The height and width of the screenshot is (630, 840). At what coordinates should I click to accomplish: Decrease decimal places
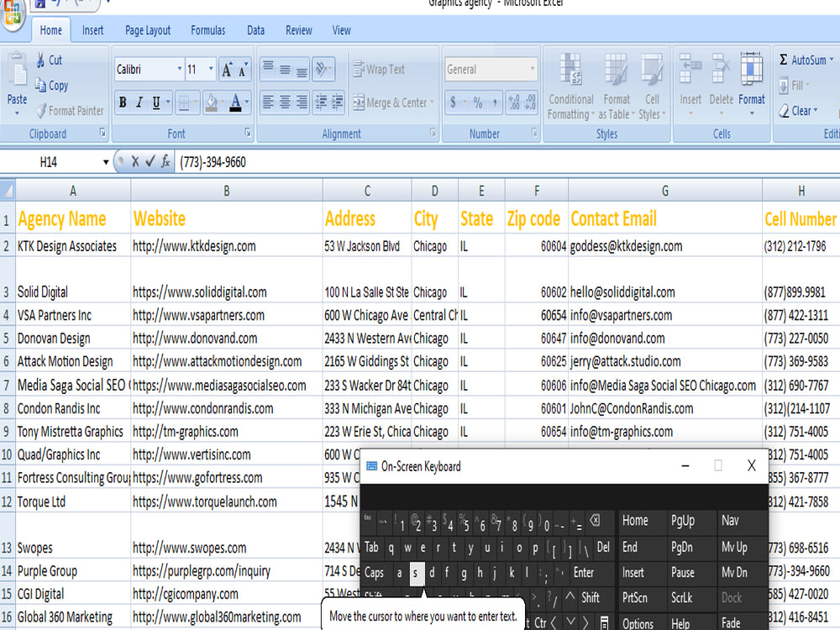coord(530,102)
